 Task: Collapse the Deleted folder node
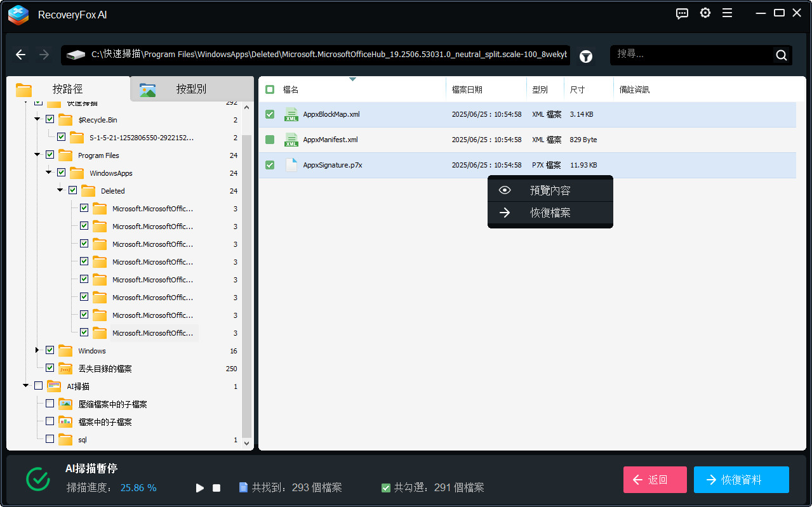click(x=60, y=190)
